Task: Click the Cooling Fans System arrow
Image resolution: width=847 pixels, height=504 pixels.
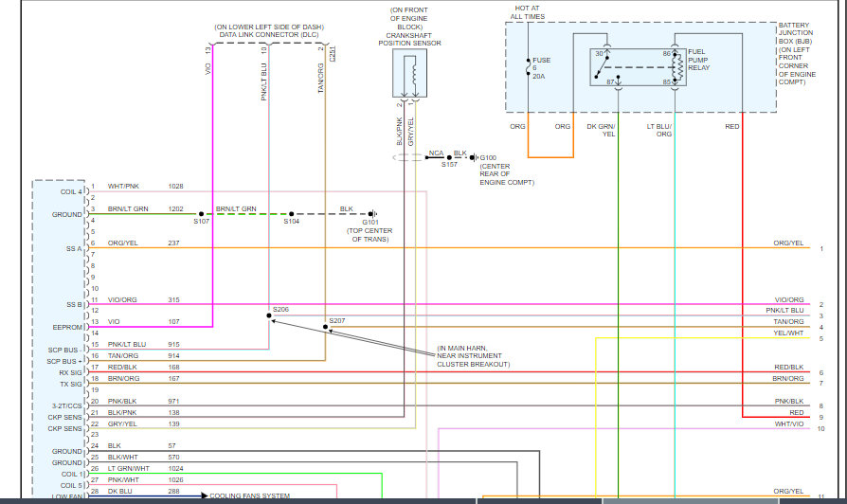Action: tap(205, 495)
